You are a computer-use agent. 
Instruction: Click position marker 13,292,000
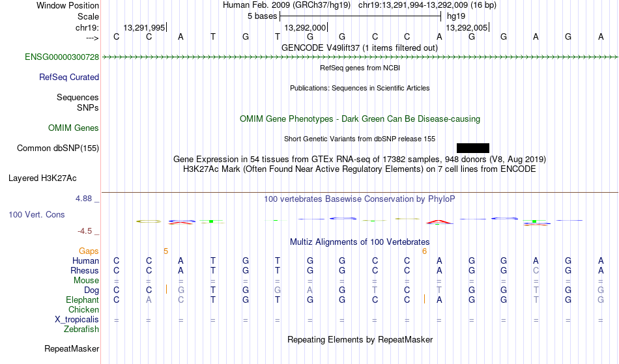pyautogui.click(x=306, y=27)
